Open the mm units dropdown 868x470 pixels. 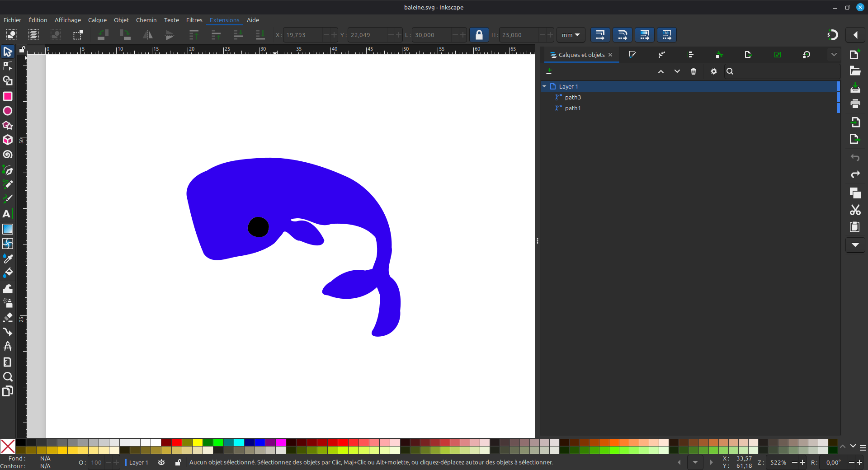(571, 35)
